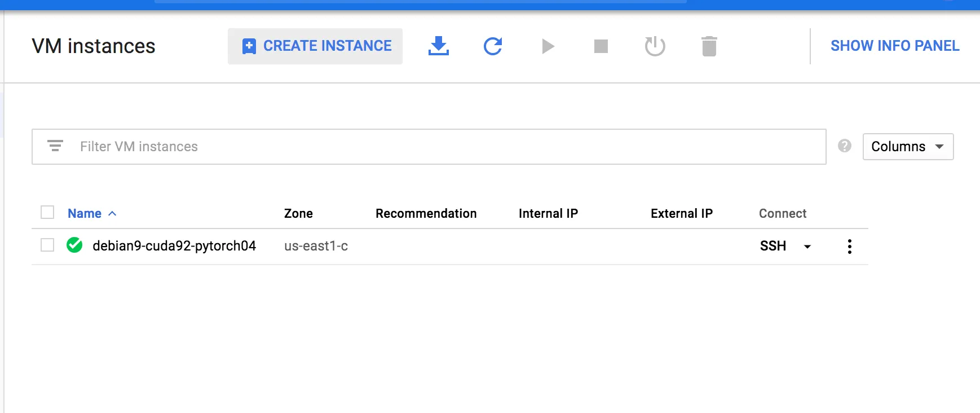
Task: Click the External IP column header
Action: (x=682, y=213)
